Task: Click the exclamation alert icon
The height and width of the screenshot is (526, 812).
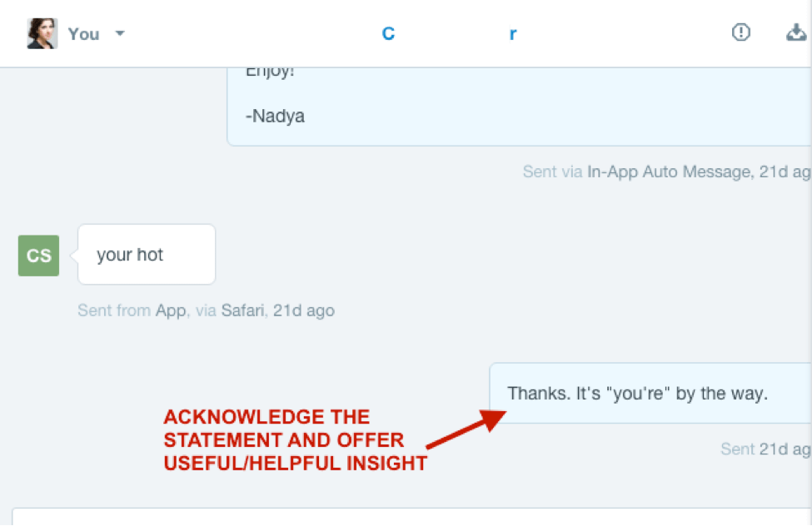Action: 740,33
